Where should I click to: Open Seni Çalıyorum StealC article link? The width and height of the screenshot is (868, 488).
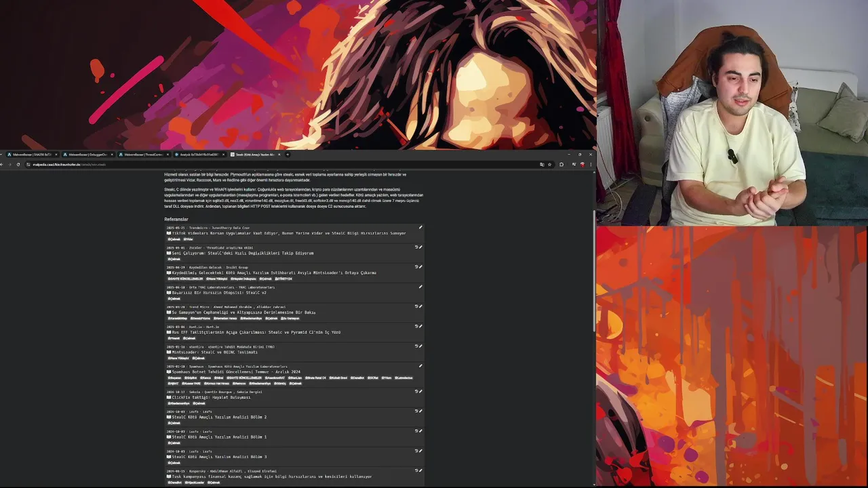click(x=243, y=253)
